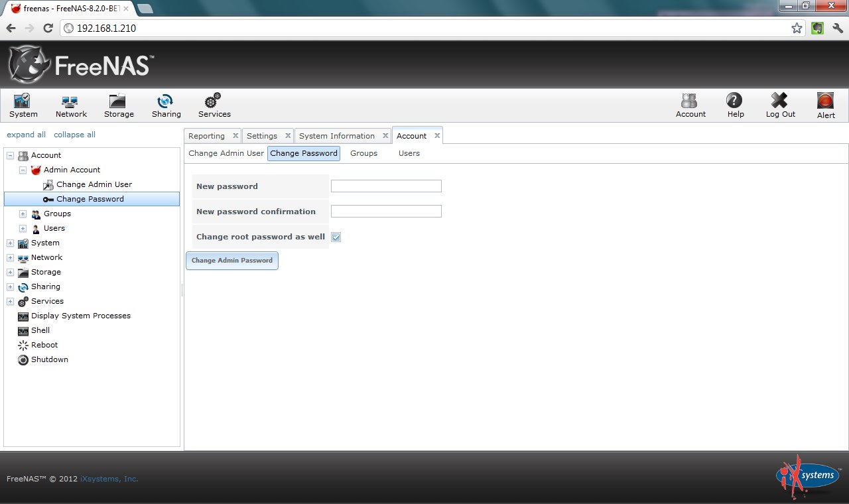The width and height of the screenshot is (849, 504).
Task: Close the Settings tab
Action: 288,136
